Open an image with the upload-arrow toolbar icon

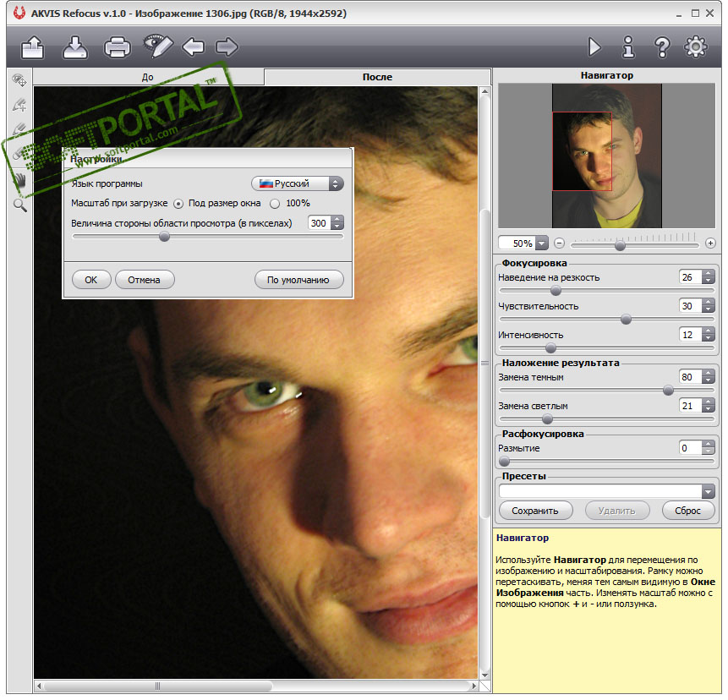coord(32,46)
